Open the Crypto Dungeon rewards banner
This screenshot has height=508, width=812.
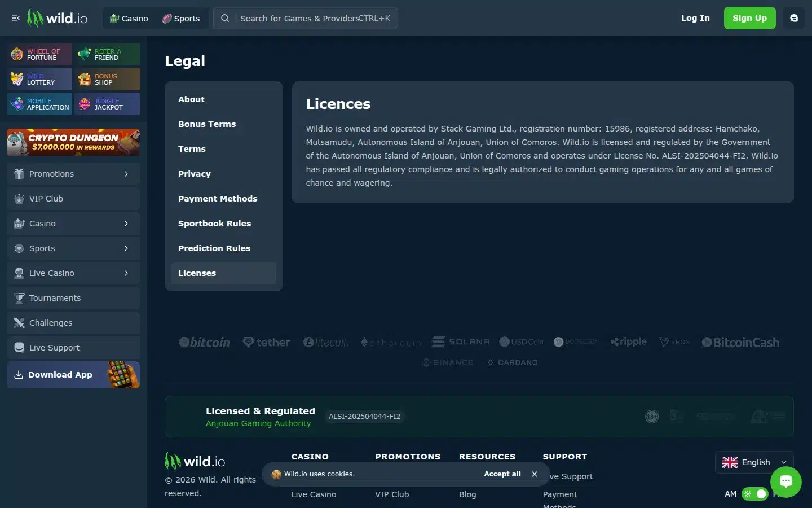(73, 142)
